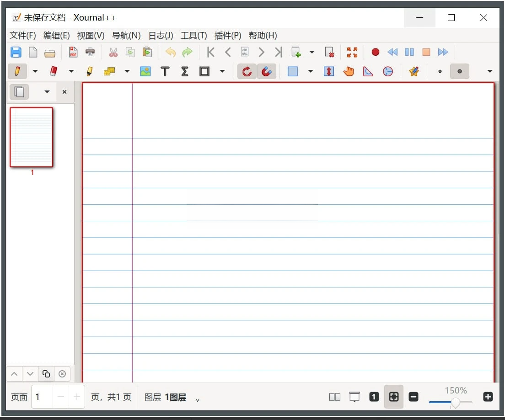Move page down in the sidebar
The height and width of the screenshot is (420, 505).
click(x=30, y=374)
